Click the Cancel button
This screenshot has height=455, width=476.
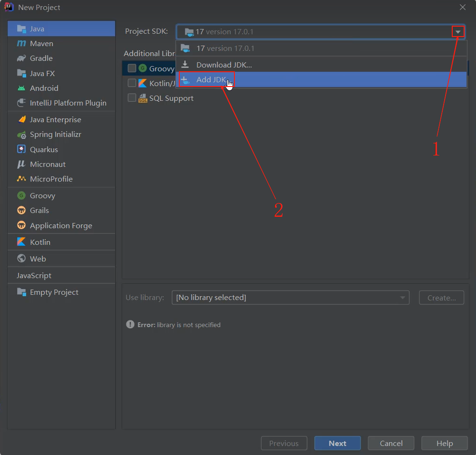(x=391, y=443)
